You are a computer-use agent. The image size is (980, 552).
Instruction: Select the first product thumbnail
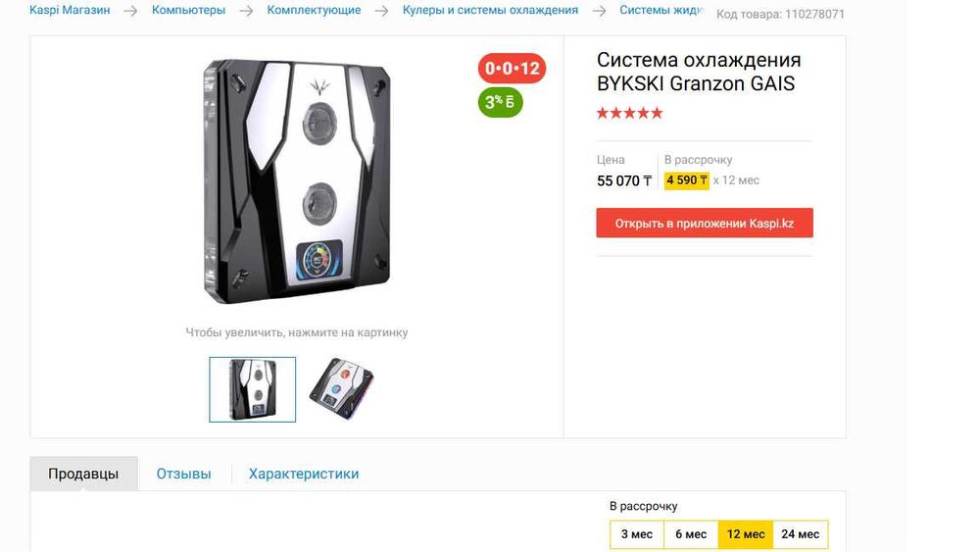point(253,389)
